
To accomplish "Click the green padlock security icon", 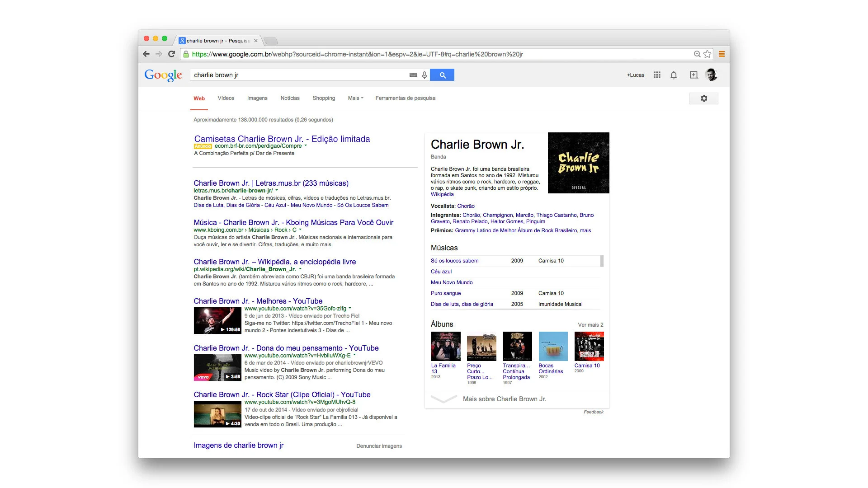I will (x=185, y=54).
